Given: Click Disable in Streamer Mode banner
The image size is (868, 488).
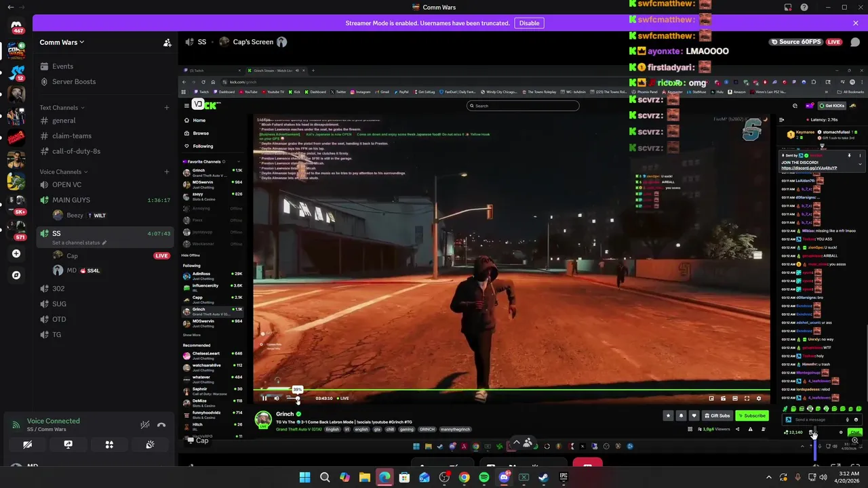Looking at the screenshot, I should point(529,23).
